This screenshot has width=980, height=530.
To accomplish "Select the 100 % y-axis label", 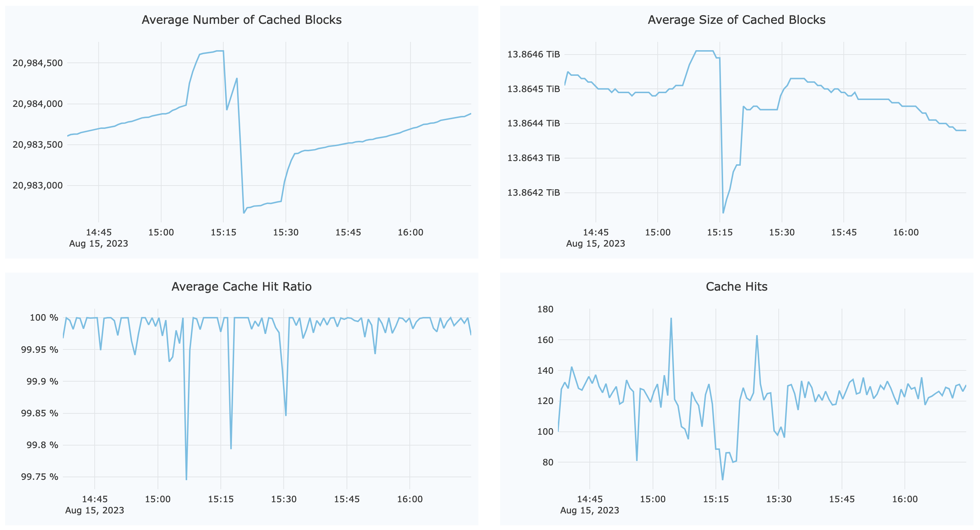I will click(44, 317).
